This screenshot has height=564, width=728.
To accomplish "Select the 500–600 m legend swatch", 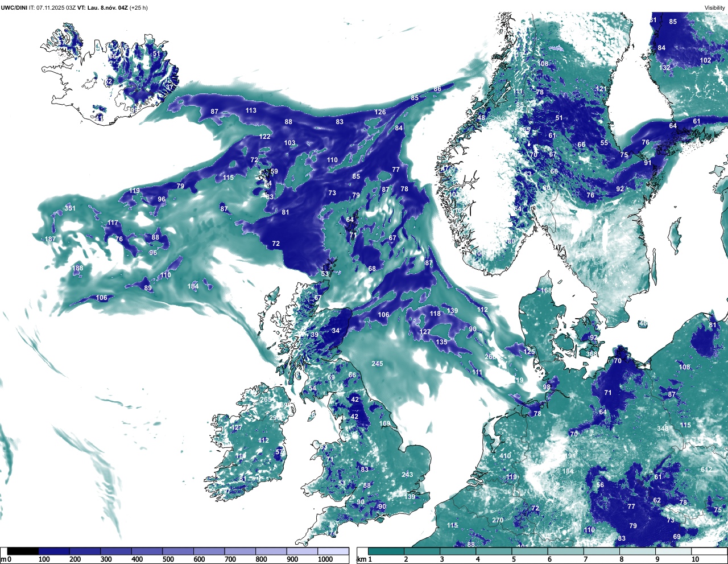I will (x=177, y=551).
